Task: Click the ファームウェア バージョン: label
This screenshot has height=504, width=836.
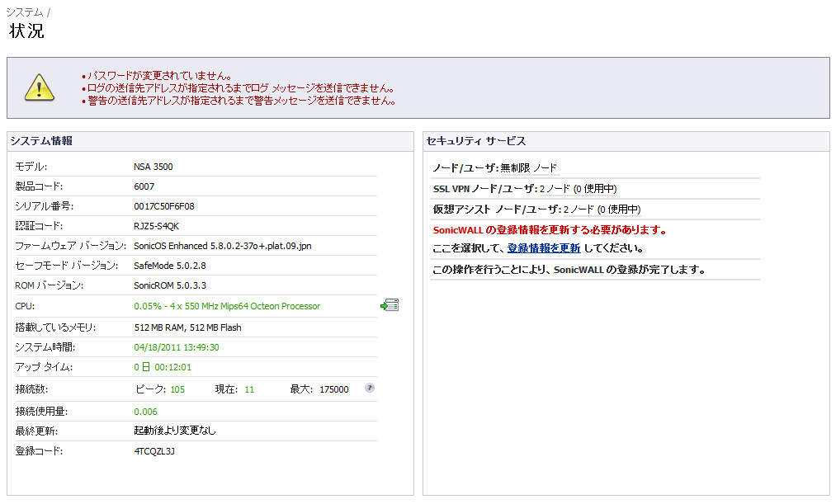Action: [70, 246]
